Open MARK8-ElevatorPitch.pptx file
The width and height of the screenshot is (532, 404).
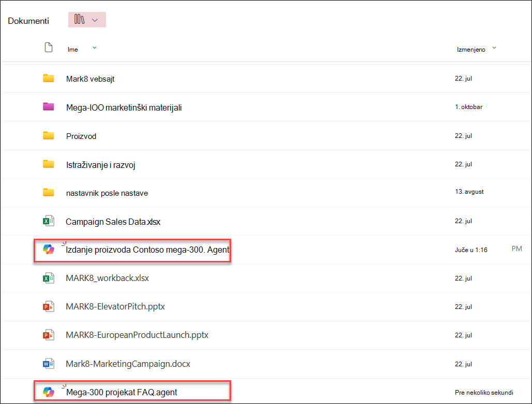click(x=115, y=307)
